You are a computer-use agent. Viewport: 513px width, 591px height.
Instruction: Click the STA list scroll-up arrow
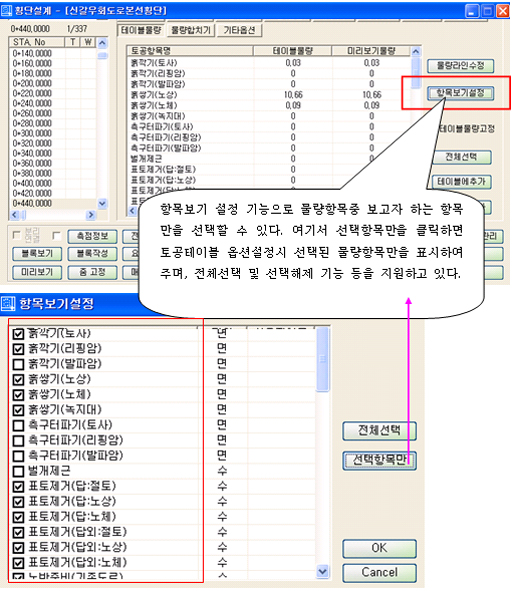[103, 43]
